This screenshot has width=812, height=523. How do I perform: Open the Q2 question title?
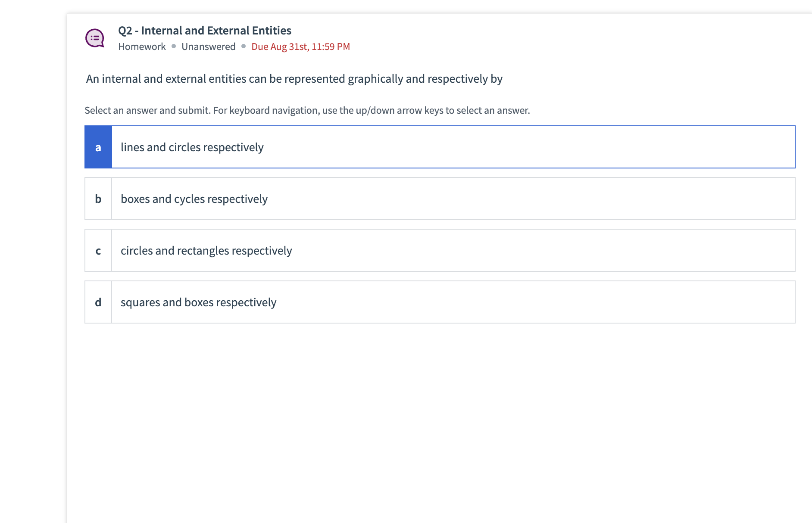tap(205, 30)
